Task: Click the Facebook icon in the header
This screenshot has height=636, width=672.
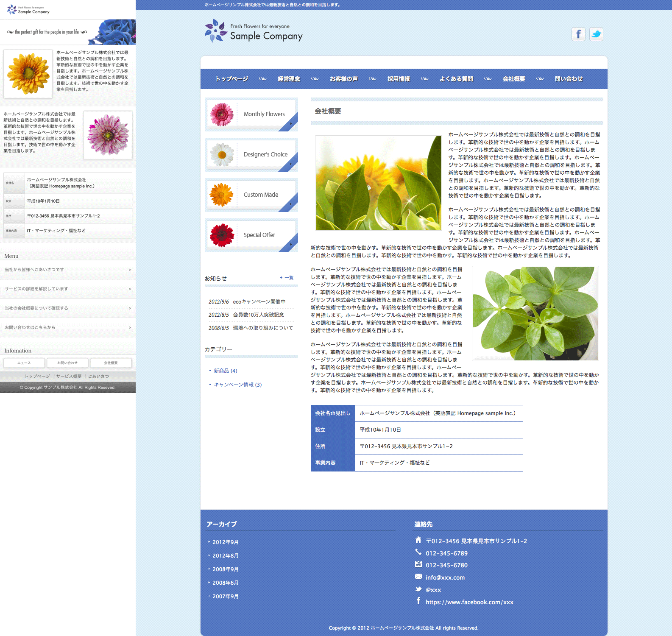Action: click(x=578, y=34)
